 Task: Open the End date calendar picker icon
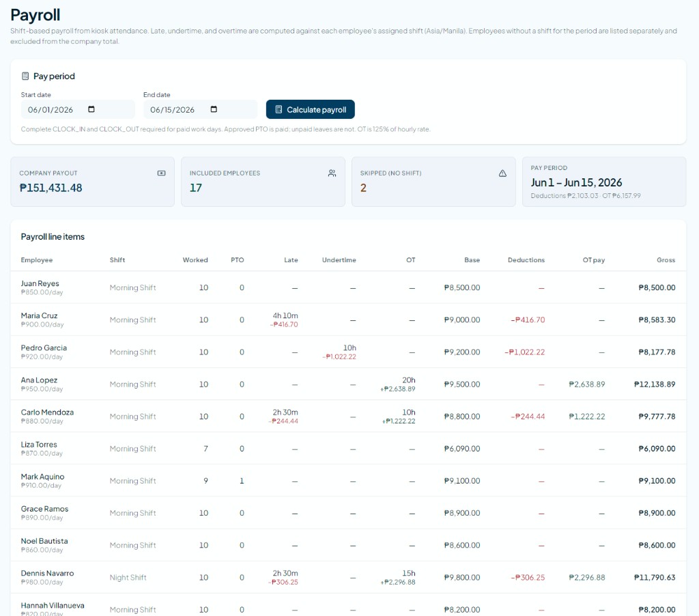tap(214, 109)
